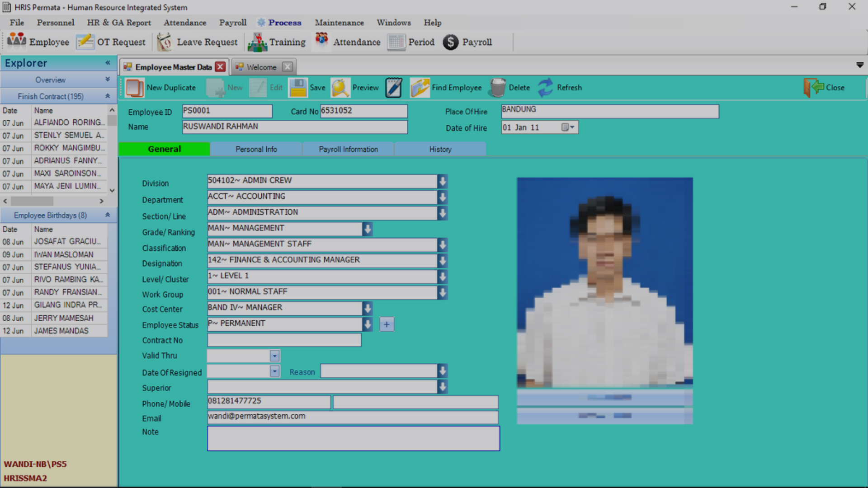This screenshot has width=868, height=488.
Task: Open the Division dropdown arrow
Action: pos(443,181)
